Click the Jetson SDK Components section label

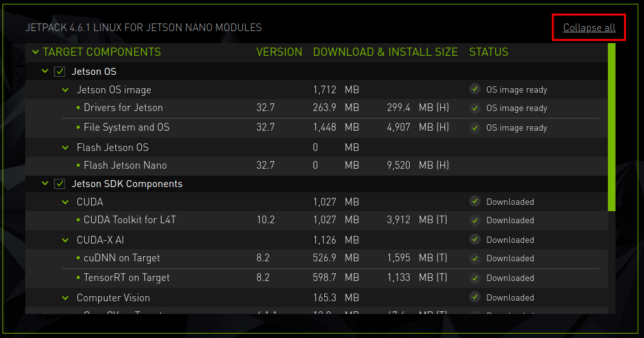127,184
